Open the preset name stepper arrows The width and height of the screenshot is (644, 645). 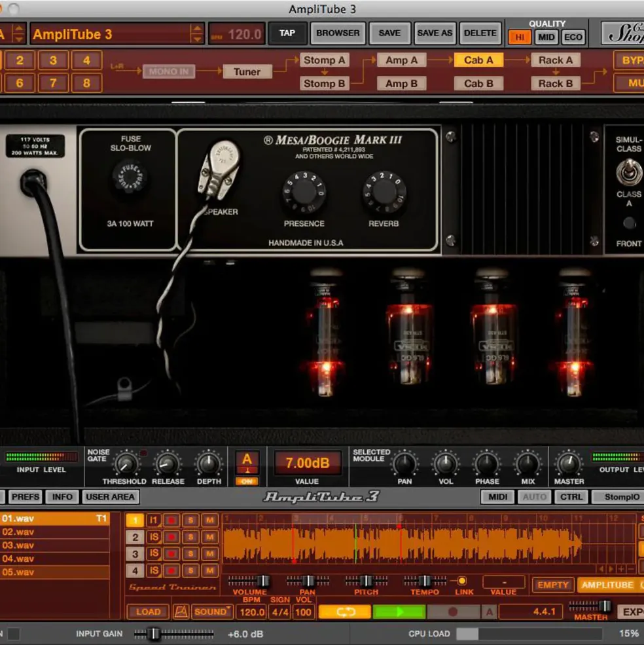point(197,34)
